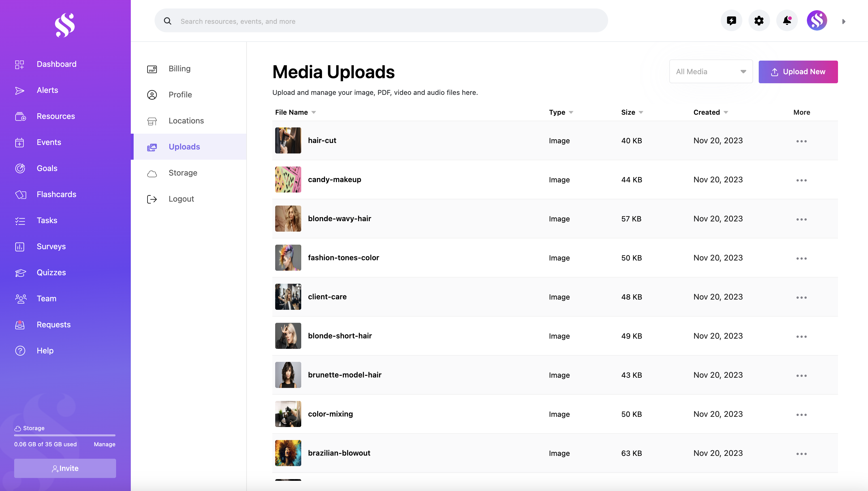Viewport: 868px width, 491px height.
Task: Click the Billing card icon
Action: click(152, 69)
